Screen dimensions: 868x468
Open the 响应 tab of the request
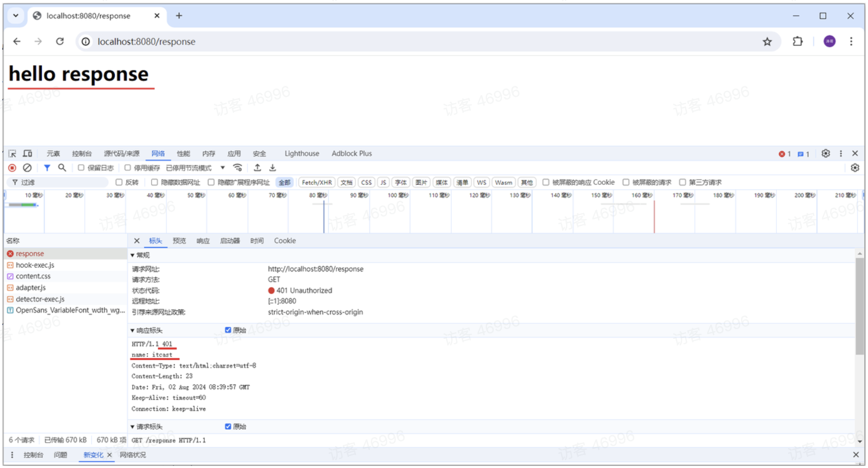tap(203, 241)
